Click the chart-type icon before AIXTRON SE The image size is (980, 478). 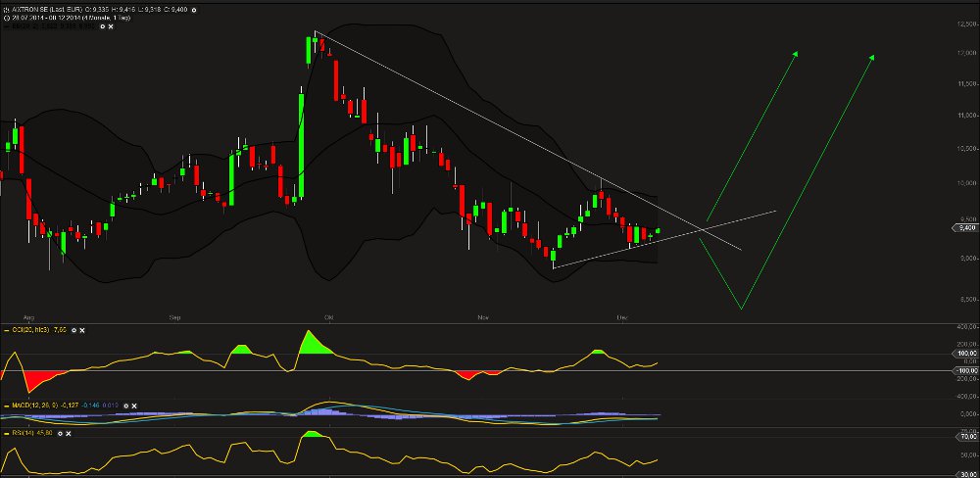6,10
